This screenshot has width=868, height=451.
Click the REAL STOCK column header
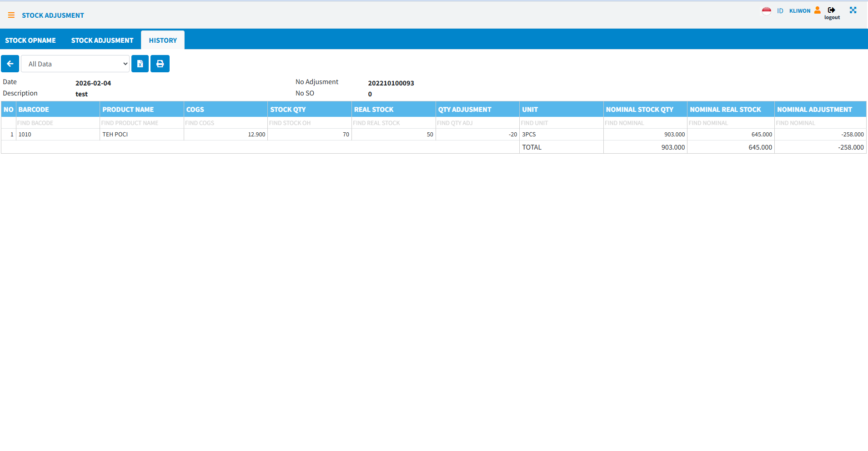[394, 110]
